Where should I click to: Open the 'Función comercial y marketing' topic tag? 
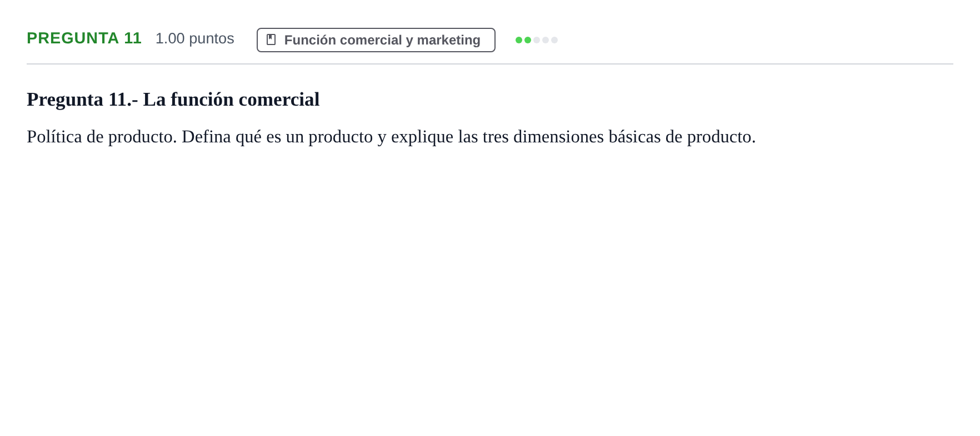coord(376,40)
